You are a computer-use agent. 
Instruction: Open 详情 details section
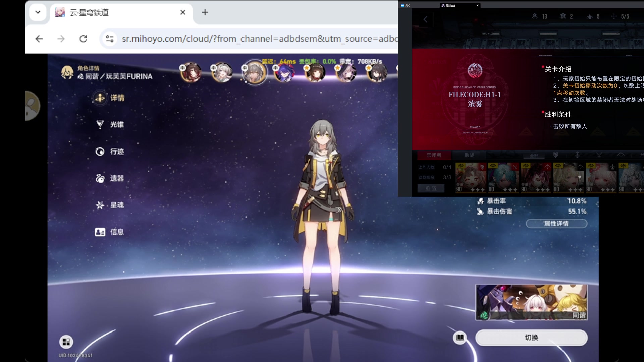click(109, 98)
